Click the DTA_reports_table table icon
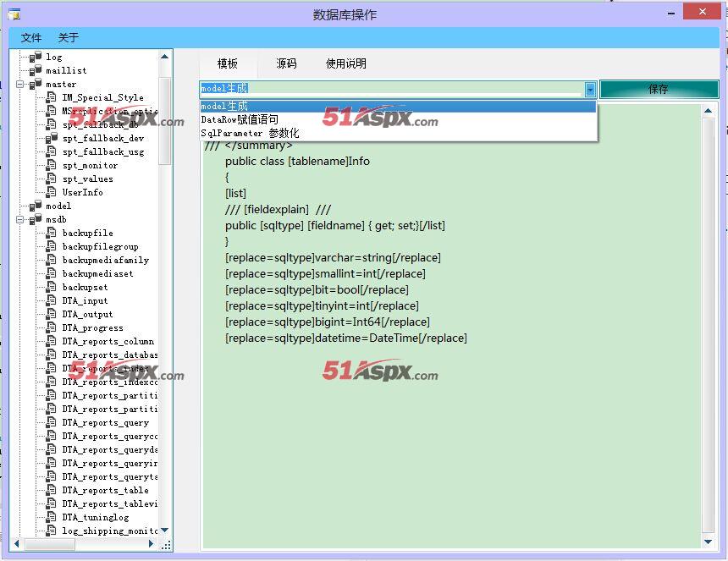The height and width of the screenshot is (561, 728). 52,490
